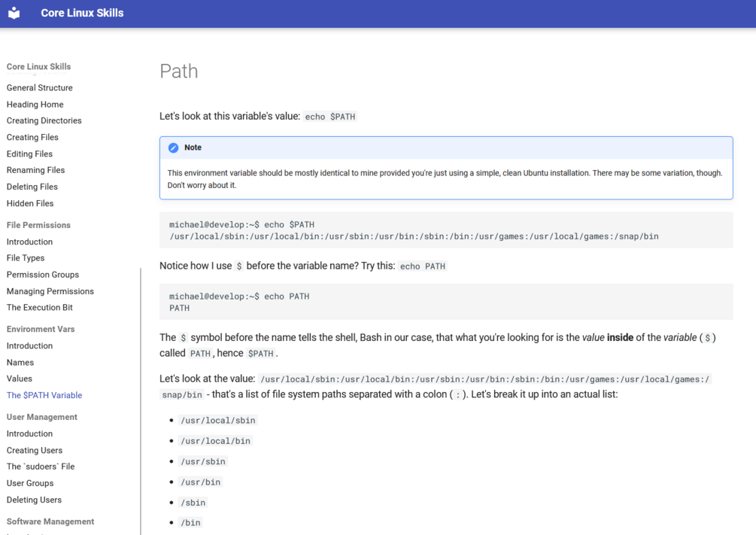Select Renaming Files in navigation

(x=35, y=170)
